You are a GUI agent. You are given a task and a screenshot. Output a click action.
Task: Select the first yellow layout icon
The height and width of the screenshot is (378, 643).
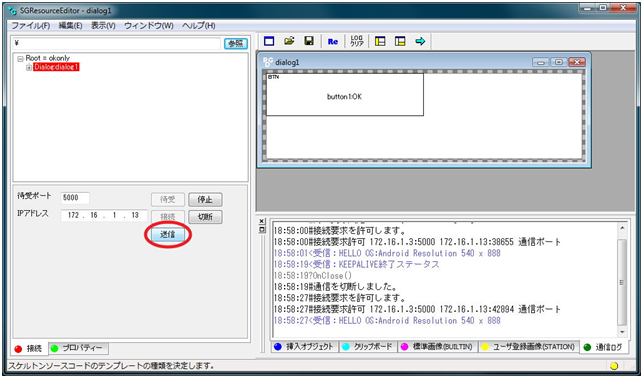(380, 41)
